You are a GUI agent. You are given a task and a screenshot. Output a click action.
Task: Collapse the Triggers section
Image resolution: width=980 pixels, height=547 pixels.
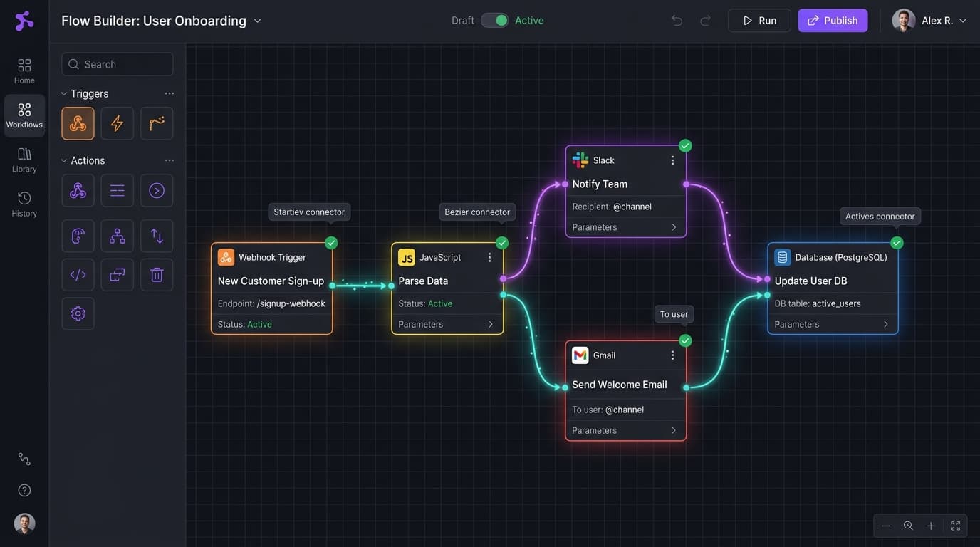[63, 93]
